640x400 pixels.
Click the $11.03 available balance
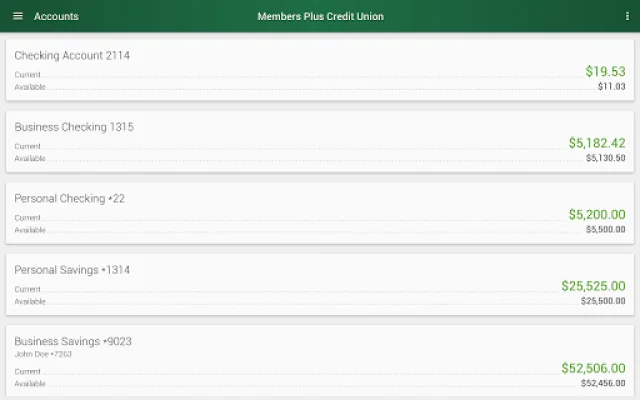click(611, 87)
